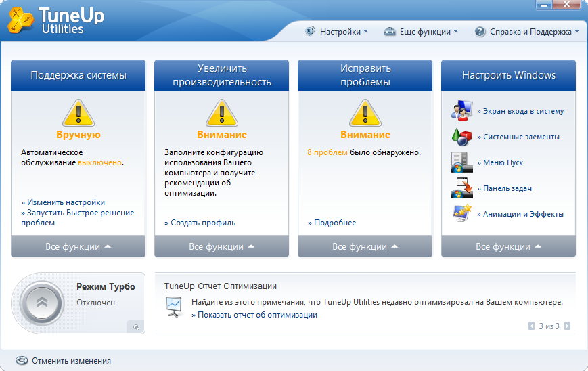Viewport: 588px width, 371px height.
Task: Click the TuneUp Отчет Оптимизации heading
Action: (x=221, y=286)
